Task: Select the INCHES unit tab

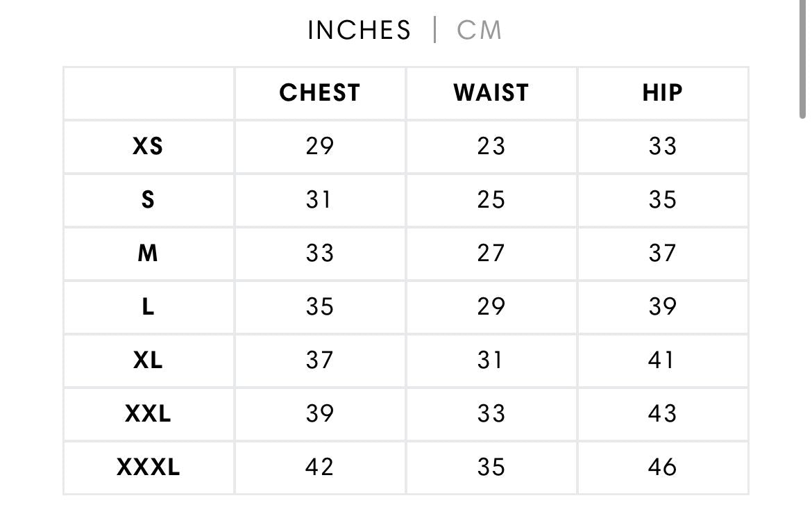Action: [x=360, y=30]
